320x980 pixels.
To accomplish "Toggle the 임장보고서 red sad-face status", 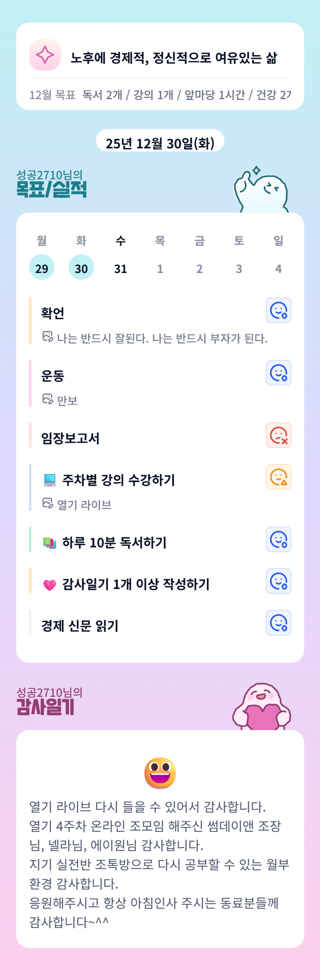I will coord(278,435).
